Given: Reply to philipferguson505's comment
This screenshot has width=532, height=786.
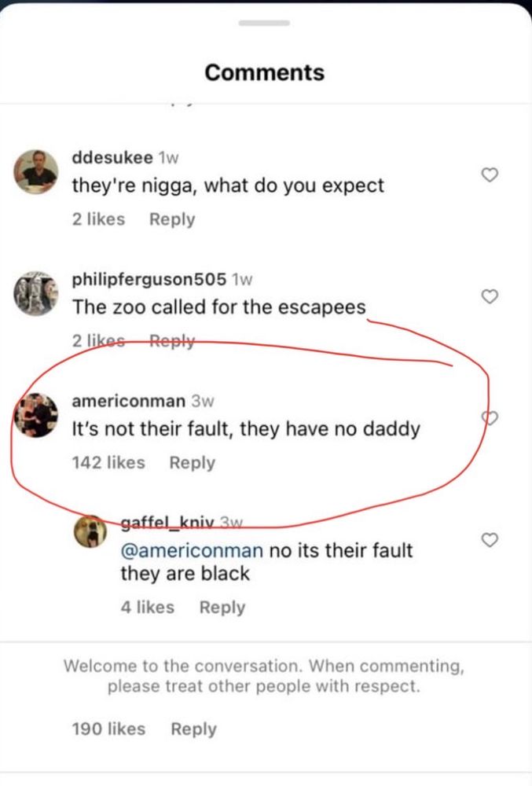Looking at the screenshot, I should click(x=171, y=341).
